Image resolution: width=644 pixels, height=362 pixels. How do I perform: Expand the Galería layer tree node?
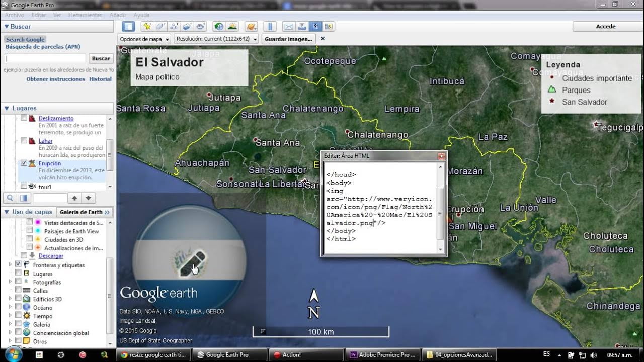click(11, 324)
